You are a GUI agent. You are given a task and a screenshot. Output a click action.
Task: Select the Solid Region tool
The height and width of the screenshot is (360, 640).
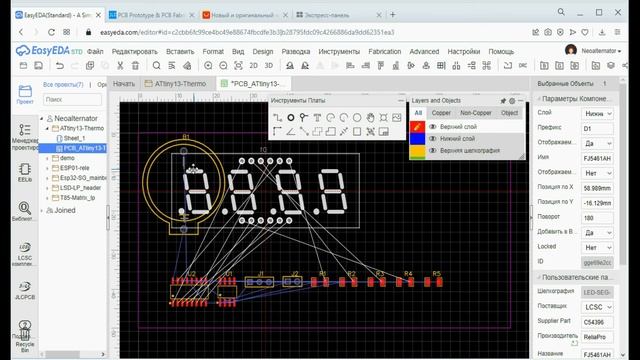tap(331, 131)
